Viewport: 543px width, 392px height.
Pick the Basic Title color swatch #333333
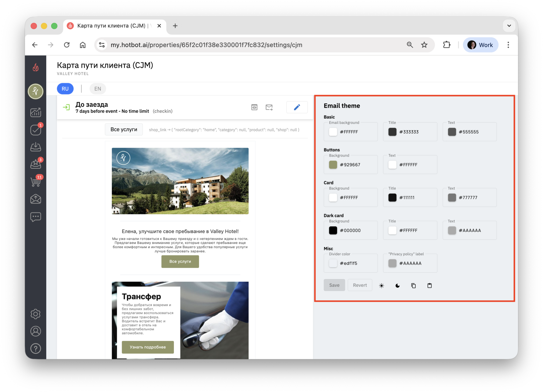(x=392, y=132)
